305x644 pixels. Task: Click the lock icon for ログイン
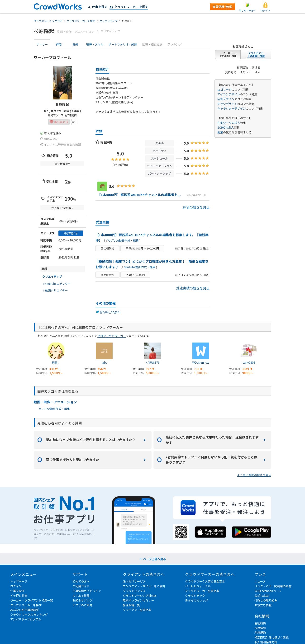tap(265, 5)
